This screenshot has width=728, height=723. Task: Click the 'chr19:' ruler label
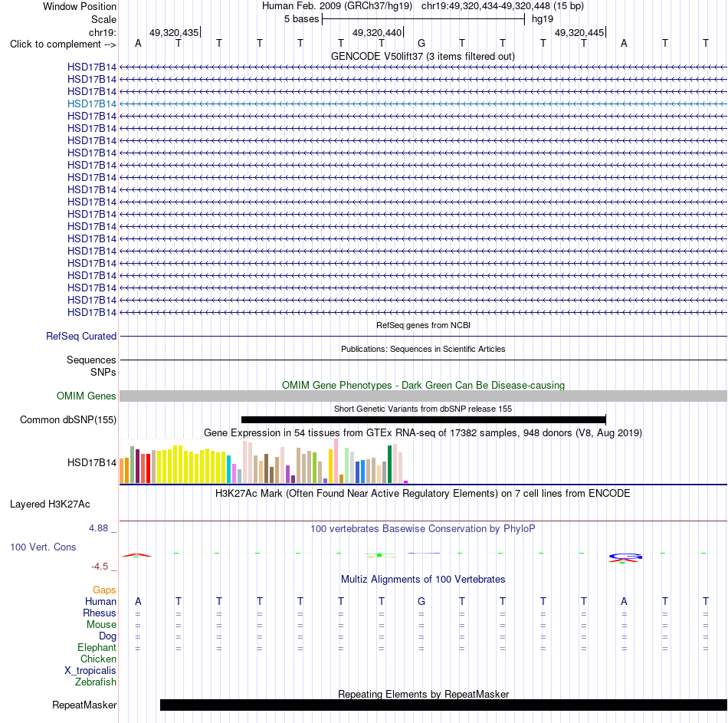click(103, 32)
